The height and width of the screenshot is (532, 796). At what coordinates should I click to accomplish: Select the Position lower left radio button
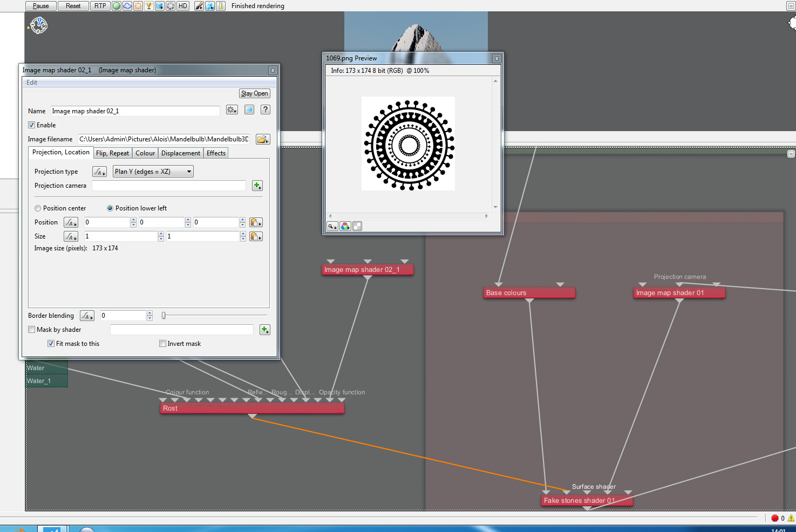point(110,208)
